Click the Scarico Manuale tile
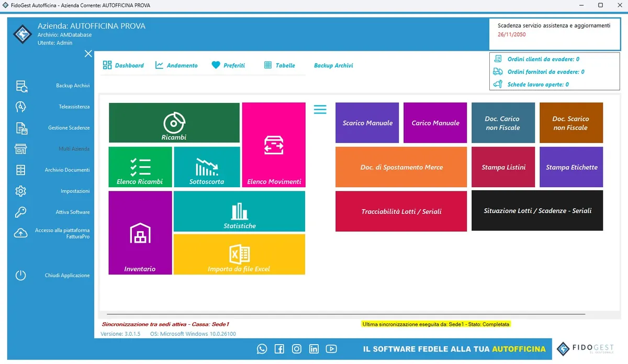The width and height of the screenshot is (628, 364). pyautogui.click(x=367, y=123)
